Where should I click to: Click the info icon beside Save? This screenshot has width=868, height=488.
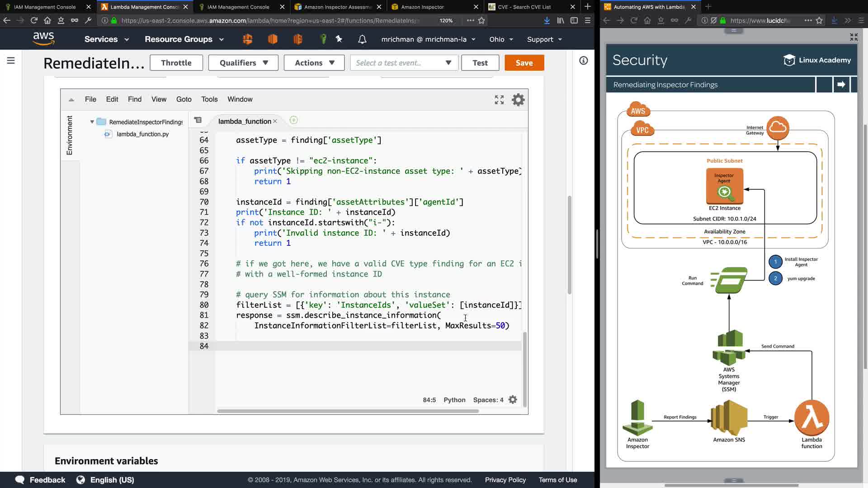click(584, 61)
